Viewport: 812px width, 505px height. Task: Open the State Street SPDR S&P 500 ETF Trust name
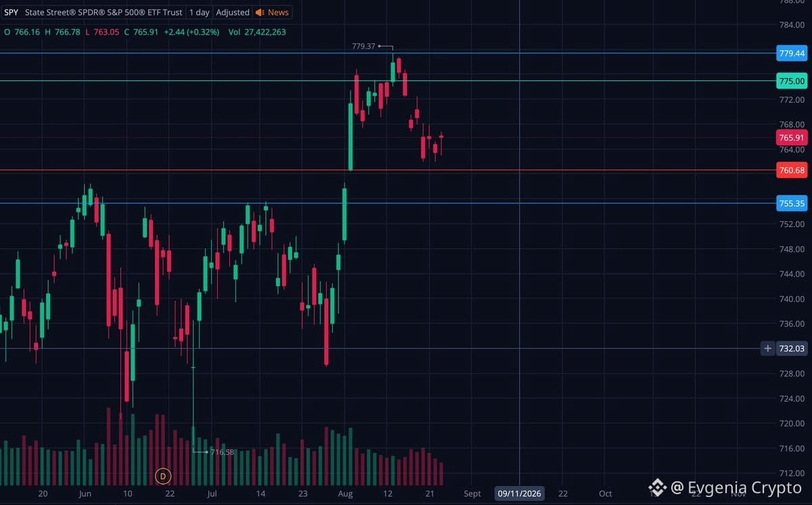coord(104,12)
